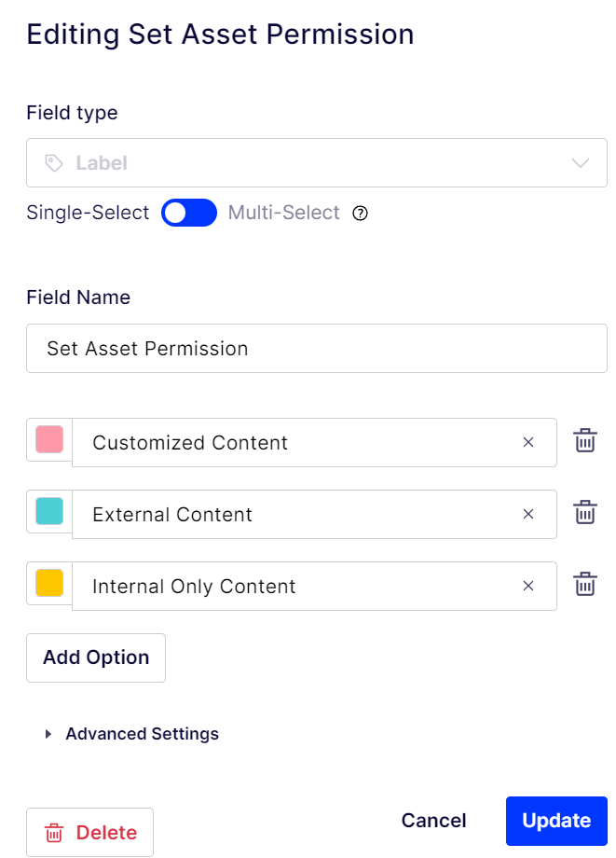Click trash icon next to External Content

point(584,513)
